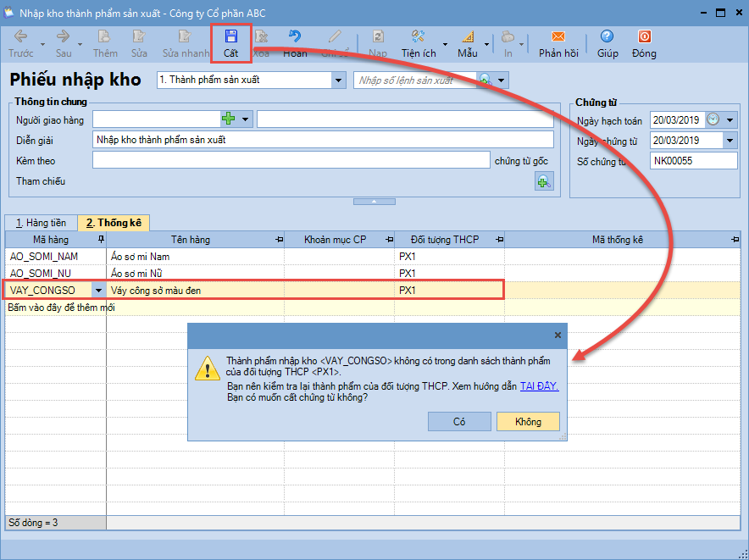Image resolution: width=749 pixels, height=560 pixels.
Task: Open the Tiện ích tools icon
Action: 418,37
